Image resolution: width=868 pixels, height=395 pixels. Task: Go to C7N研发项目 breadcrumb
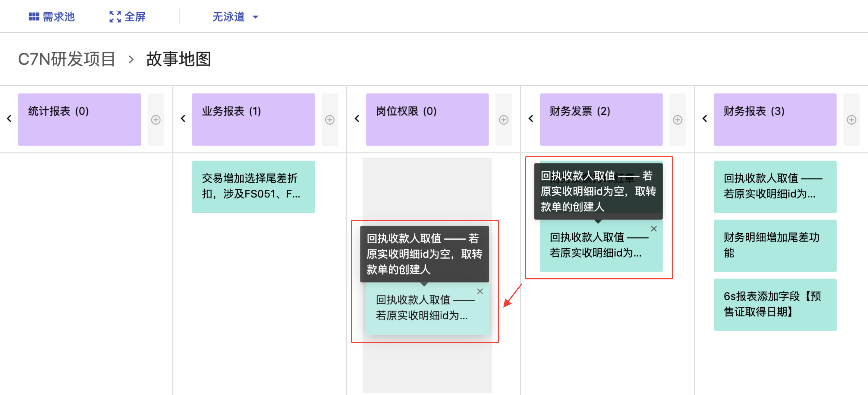66,59
